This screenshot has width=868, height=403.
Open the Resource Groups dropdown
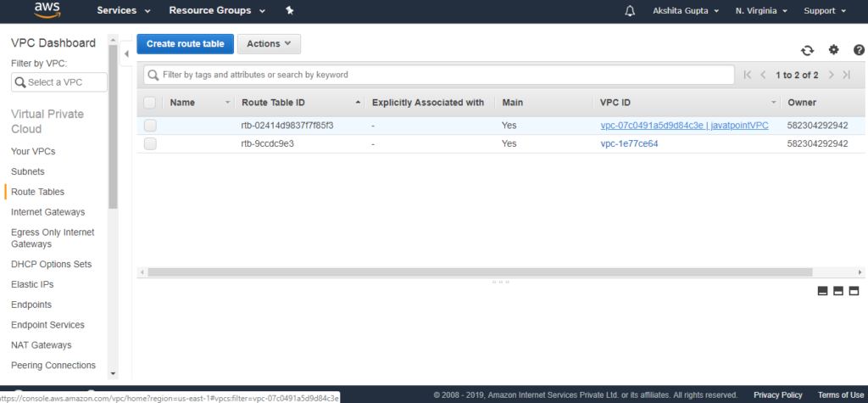217,10
